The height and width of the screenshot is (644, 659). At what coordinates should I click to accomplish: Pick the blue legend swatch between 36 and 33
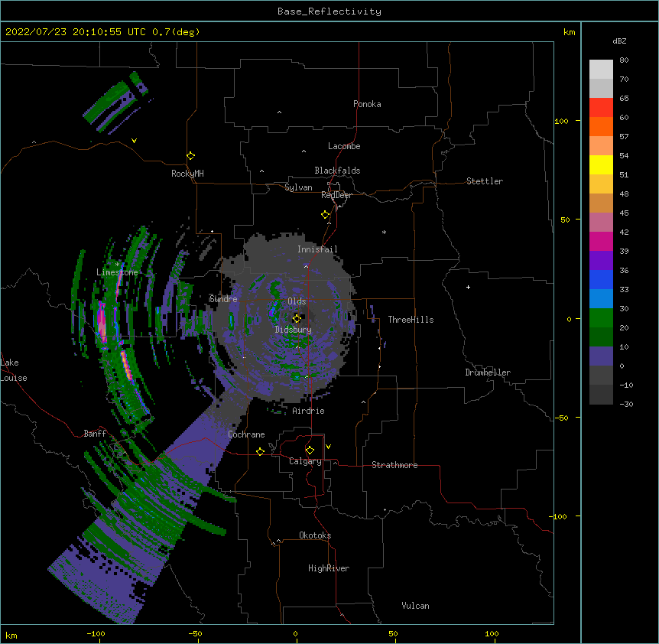pyautogui.click(x=601, y=279)
